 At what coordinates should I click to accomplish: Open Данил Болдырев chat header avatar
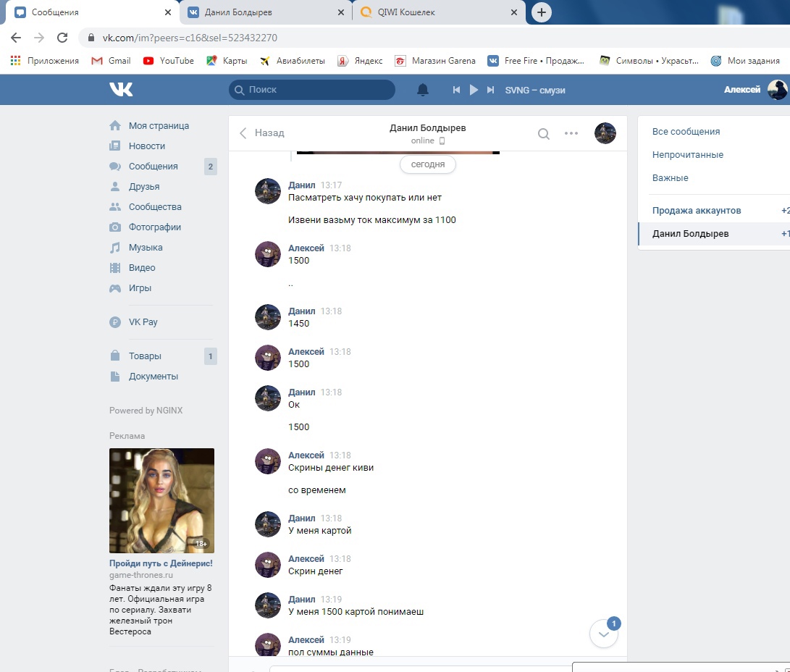(x=605, y=133)
